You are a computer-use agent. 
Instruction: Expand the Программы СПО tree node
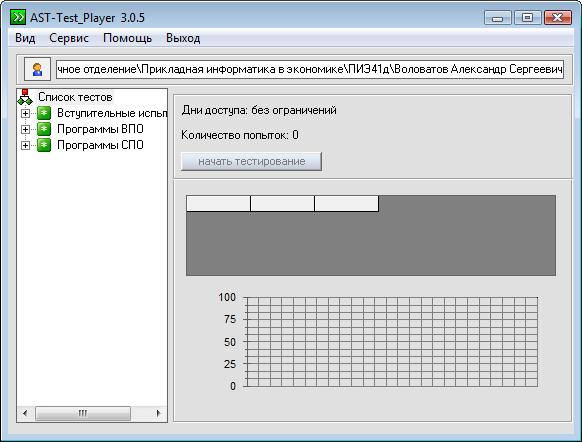(25, 145)
